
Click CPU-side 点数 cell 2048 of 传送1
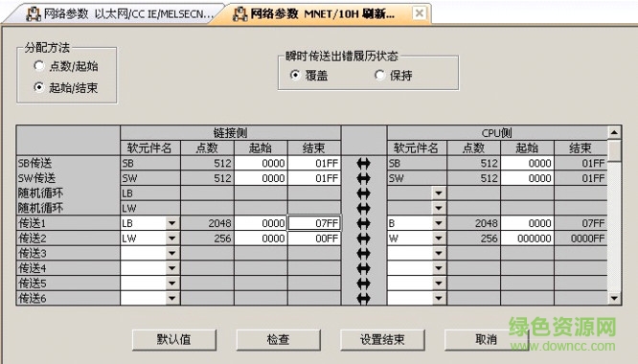(474, 223)
